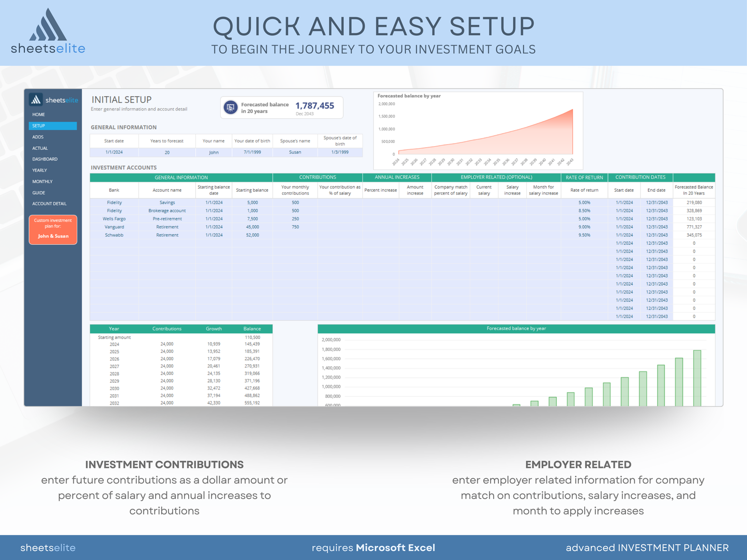Click spouse's birth date 1/3/1999
The image size is (747, 560).
[340, 152]
